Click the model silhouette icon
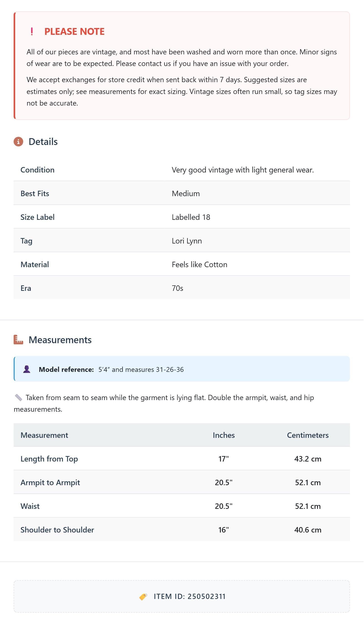This screenshot has height=624, width=364. coord(27,369)
